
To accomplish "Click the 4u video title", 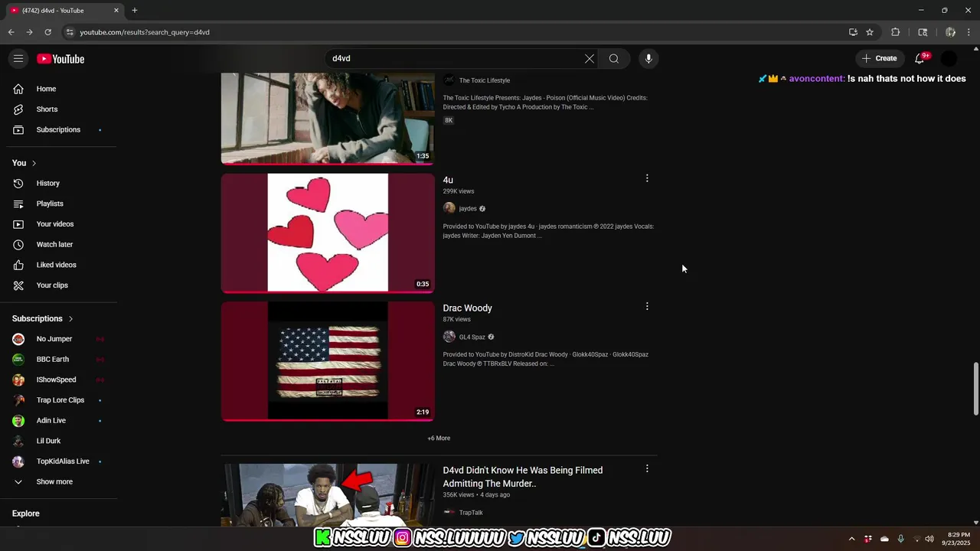I will click(x=448, y=180).
